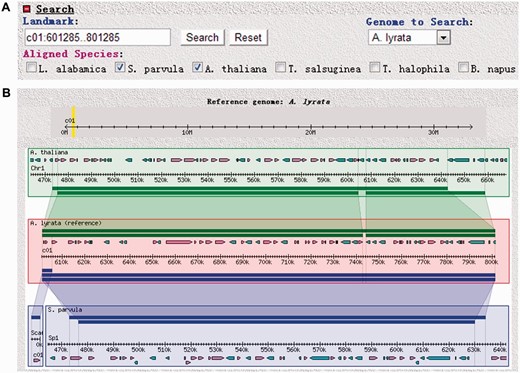This screenshot has width=520, height=373.
Task: Click the 30M mark on overview ruler
Action: tap(433, 132)
